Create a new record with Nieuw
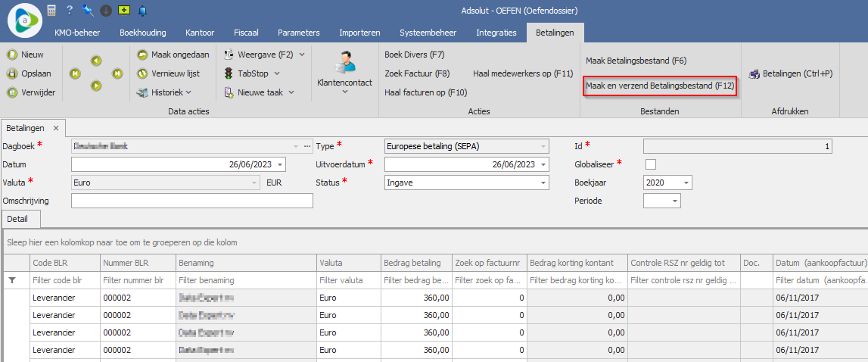This screenshot has width=868, height=362. click(x=26, y=55)
